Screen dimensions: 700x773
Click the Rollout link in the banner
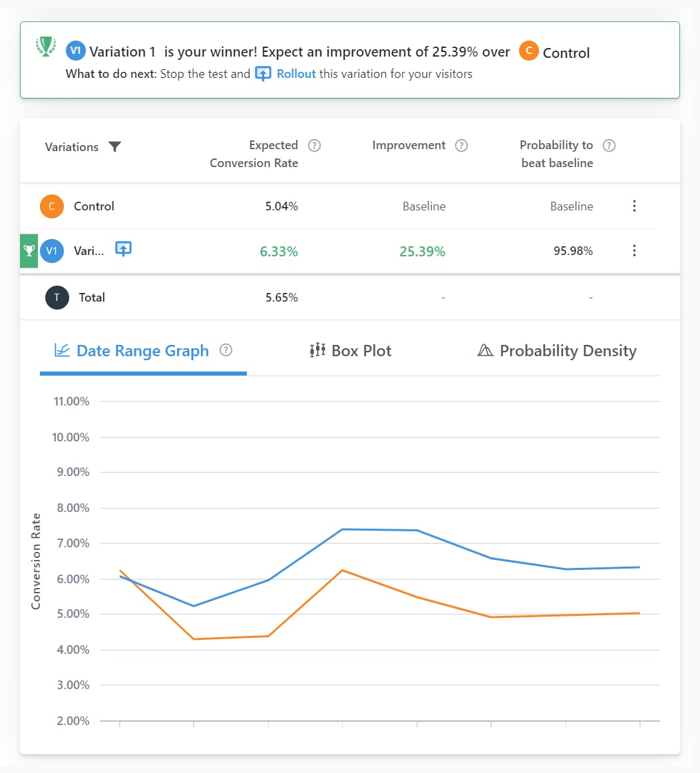pos(295,74)
